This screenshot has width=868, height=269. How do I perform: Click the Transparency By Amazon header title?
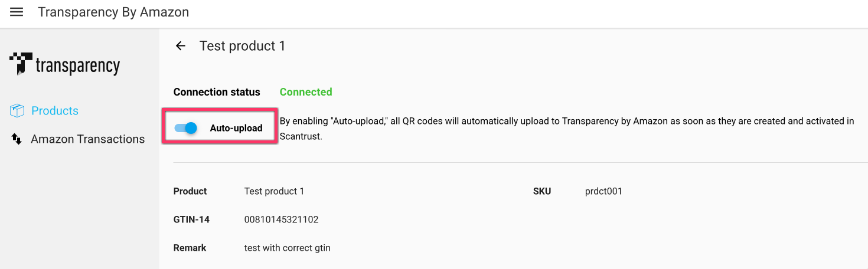(113, 12)
